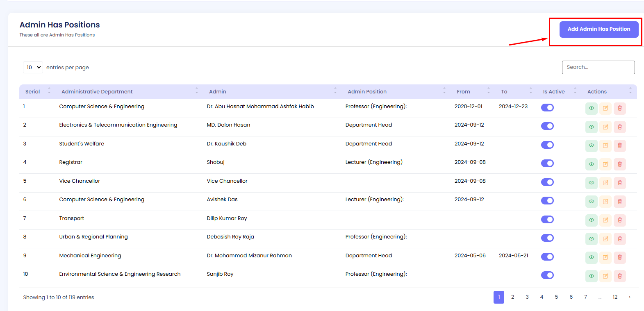This screenshot has height=311, width=644.
Task: Delete the Avishek Das entry
Action: coord(619,202)
